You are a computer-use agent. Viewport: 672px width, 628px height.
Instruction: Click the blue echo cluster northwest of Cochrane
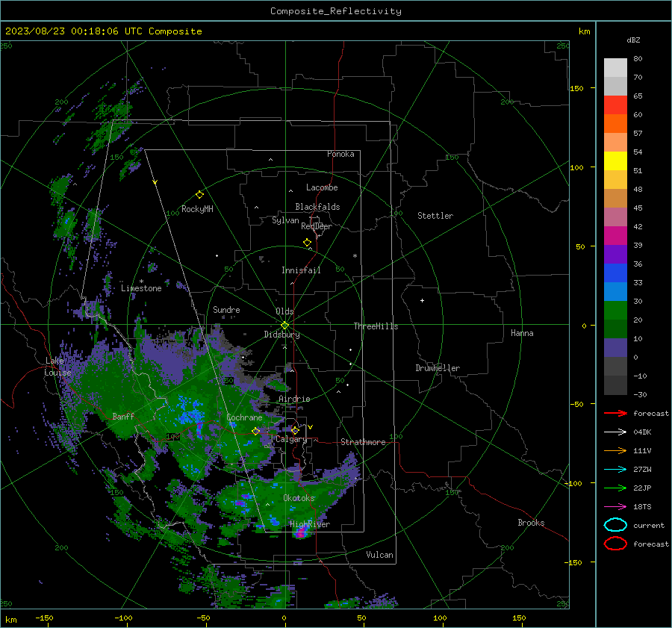click(190, 414)
